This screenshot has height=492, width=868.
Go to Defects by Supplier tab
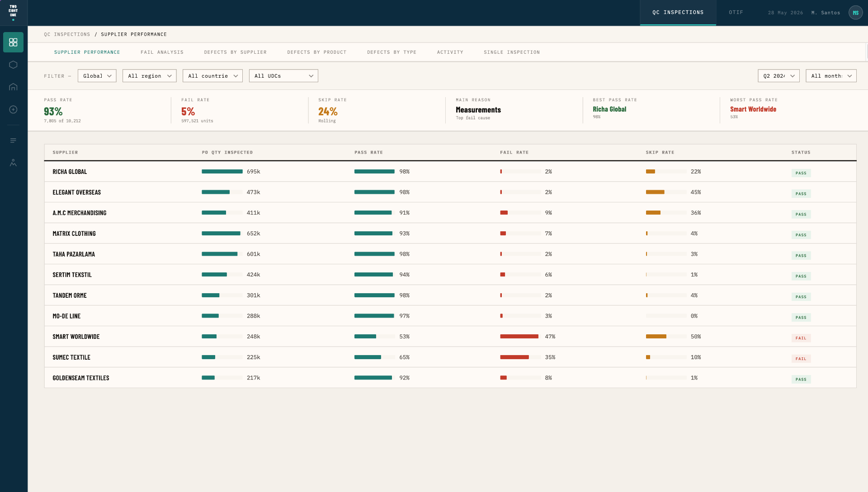(235, 52)
